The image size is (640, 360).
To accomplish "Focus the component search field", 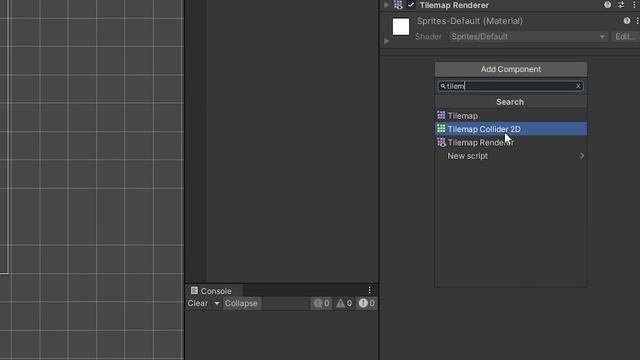I will click(510, 86).
